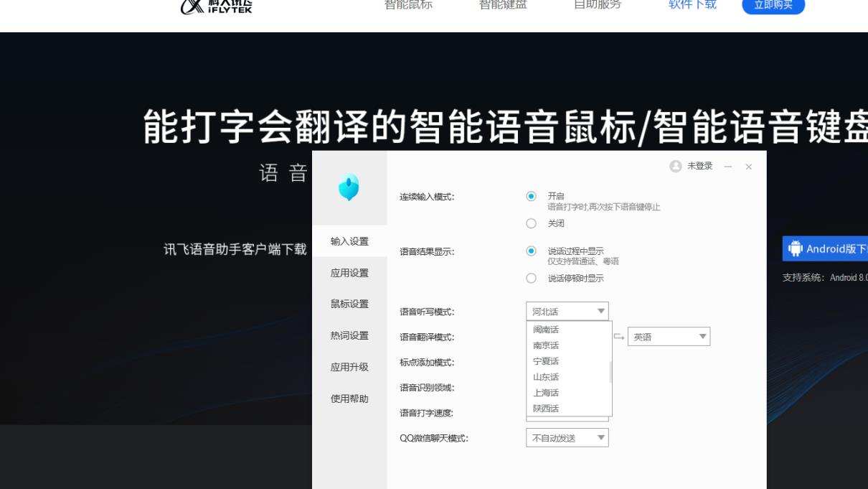Click the dialect list scrollbar thumb
This screenshot has height=489, width=868.
[610, 372]
